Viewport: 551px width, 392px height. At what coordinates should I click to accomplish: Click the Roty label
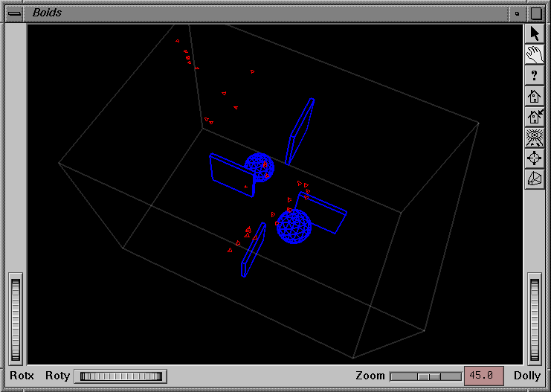coord(58,376)
